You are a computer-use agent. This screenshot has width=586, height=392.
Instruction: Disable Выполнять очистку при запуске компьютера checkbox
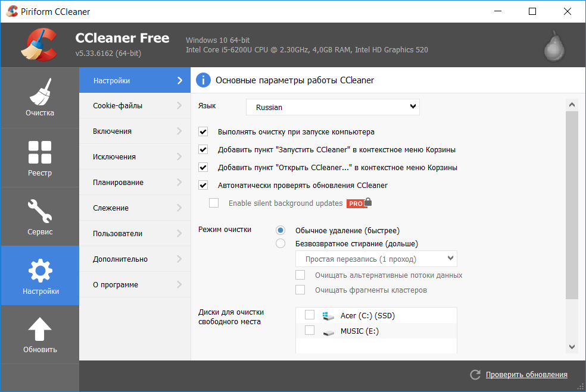204,132
